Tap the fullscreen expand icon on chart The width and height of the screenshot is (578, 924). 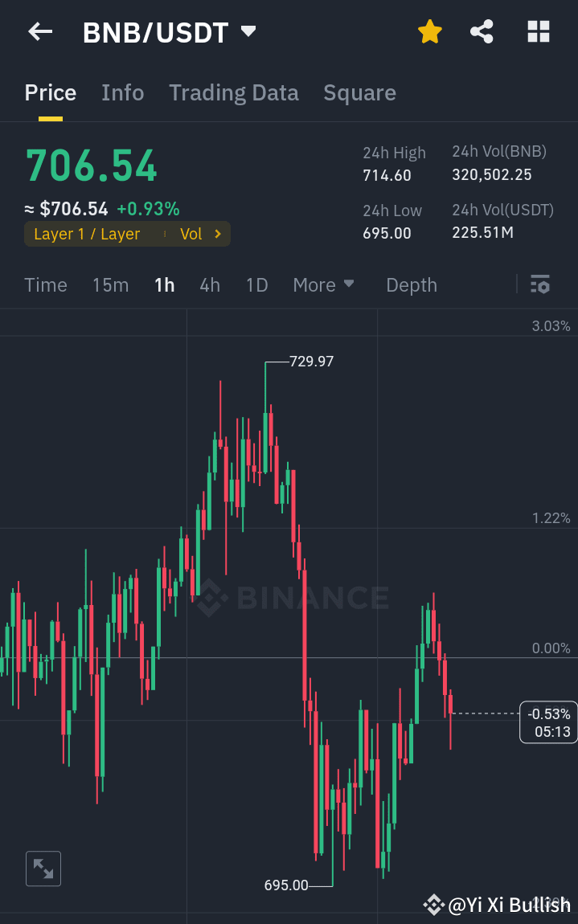pos(43,869)
